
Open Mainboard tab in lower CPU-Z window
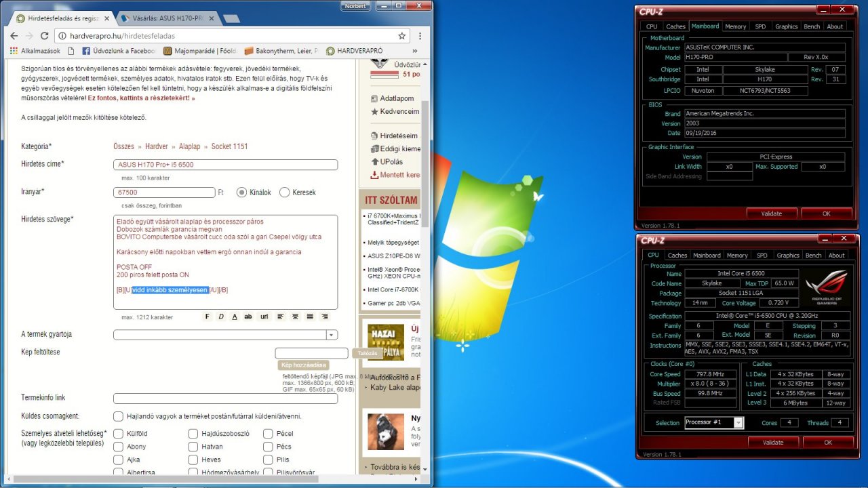point(707,256)
